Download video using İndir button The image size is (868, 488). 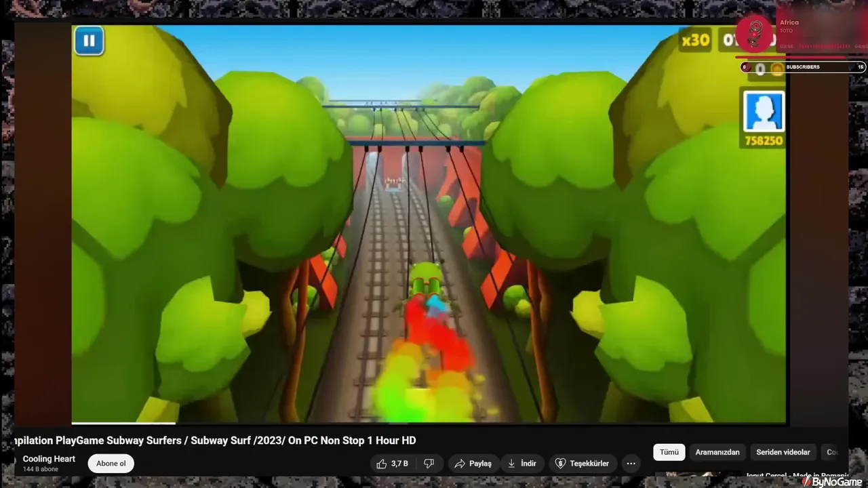[x=521, y=464]
